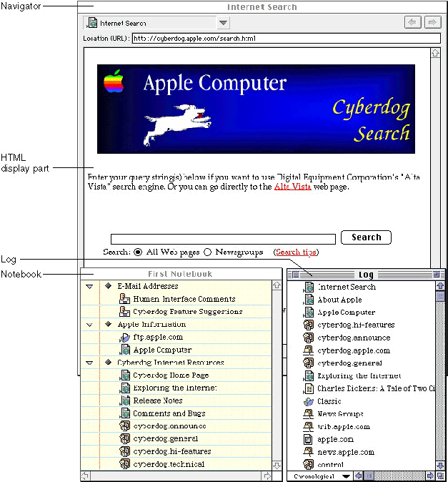448x482 pixels.
Task: Collapse Cyberdog Internet Resources group triangle
Action: pyautogui.click(x=89, y=363)
